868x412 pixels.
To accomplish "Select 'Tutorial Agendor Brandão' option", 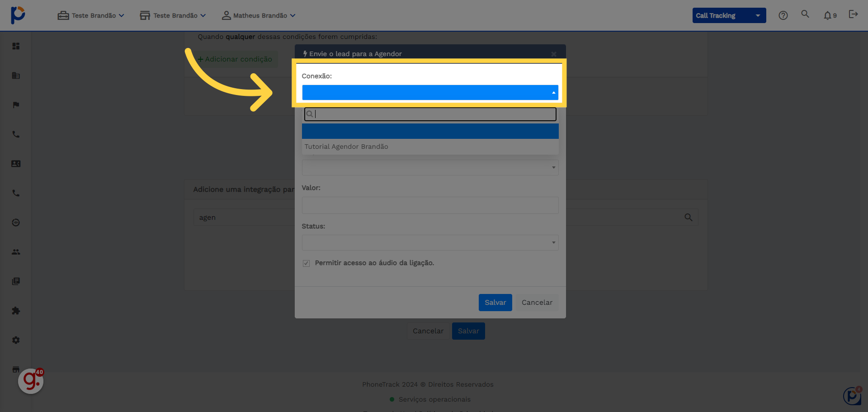I will (x=430, y=147).
